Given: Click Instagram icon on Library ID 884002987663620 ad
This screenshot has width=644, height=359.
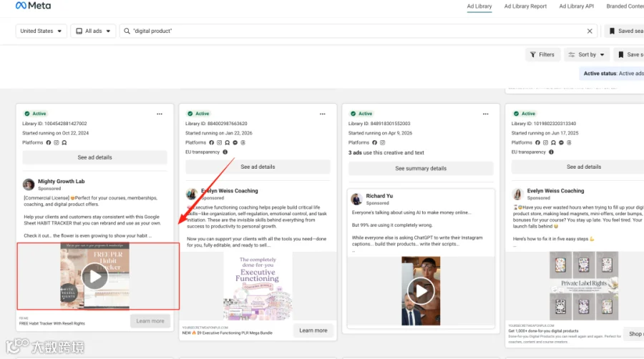Looking at the screenshot, I should click(x=220, y=143).
